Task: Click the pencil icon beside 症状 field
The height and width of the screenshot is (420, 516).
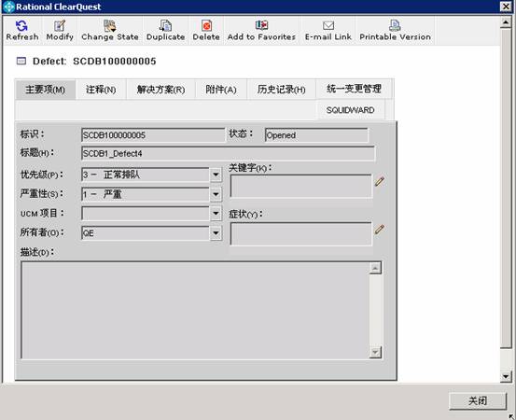Action: click(380, 230)
